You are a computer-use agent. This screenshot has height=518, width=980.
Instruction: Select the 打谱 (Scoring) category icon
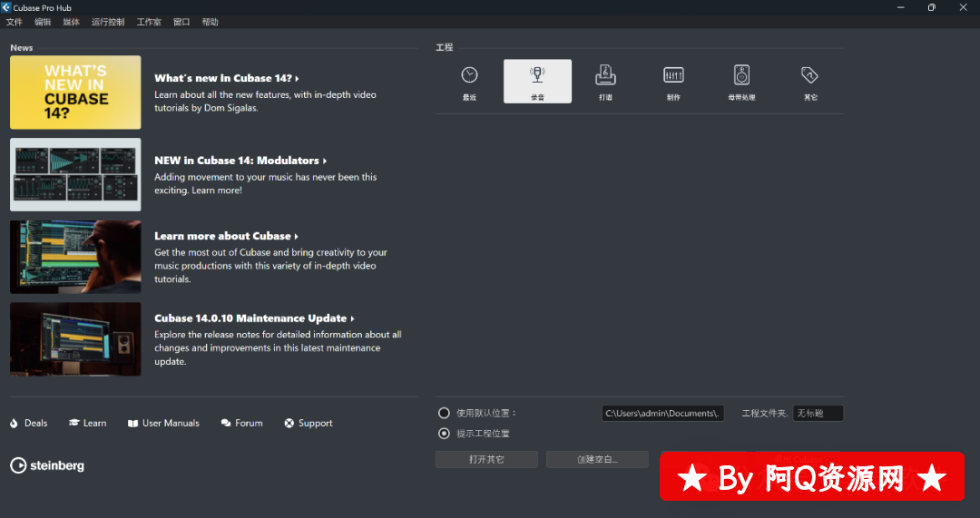(x=605, y=82)
